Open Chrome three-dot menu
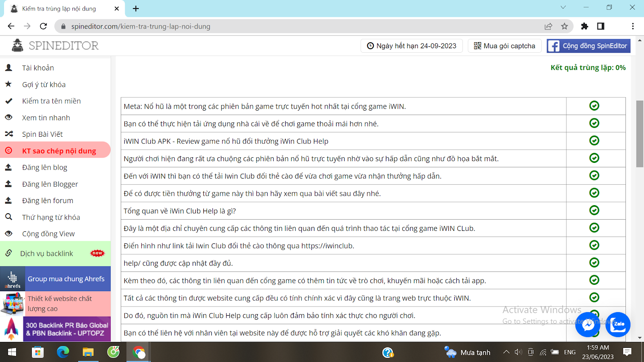The width and height of the screenshot is (644, 362). tap(633, 26)
